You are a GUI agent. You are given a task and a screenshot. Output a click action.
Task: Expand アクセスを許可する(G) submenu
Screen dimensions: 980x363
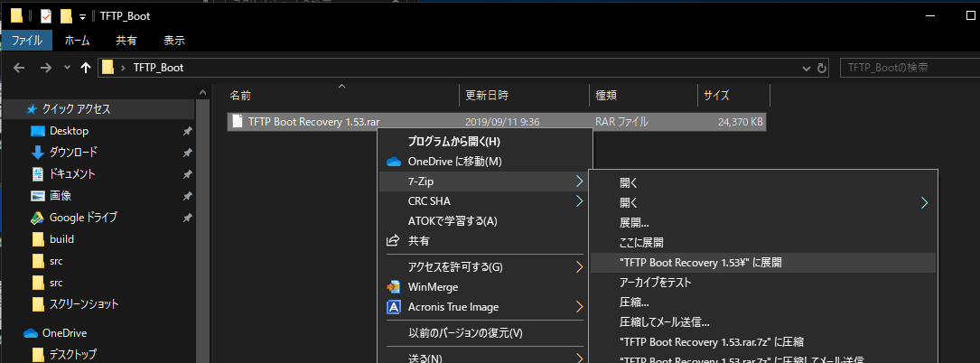tap(484, 267)
